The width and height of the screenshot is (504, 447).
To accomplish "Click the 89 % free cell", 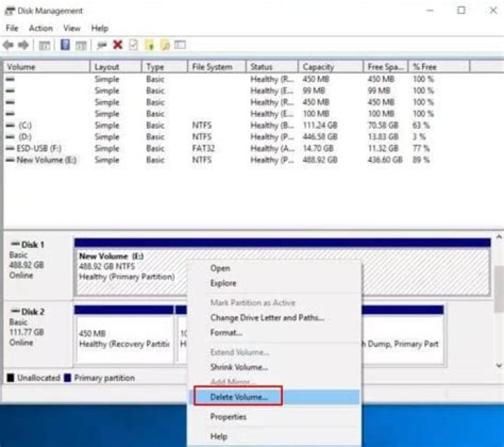I will [421, 160].
